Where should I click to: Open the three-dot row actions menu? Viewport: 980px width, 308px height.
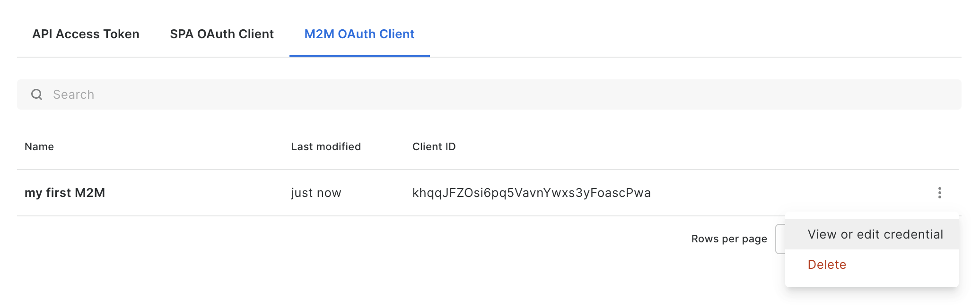tap(939, 193)
